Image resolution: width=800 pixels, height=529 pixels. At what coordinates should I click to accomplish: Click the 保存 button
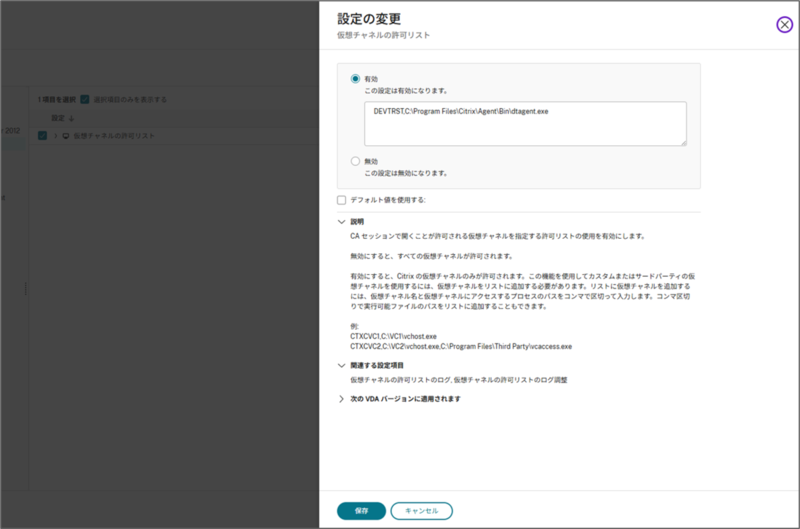point(361,511)
